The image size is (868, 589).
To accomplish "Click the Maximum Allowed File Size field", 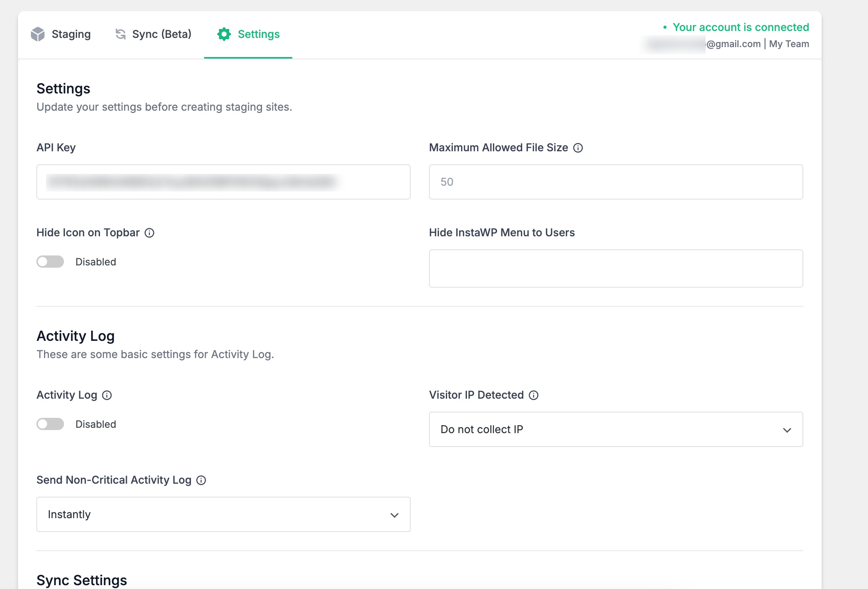I will pos(616,182).
